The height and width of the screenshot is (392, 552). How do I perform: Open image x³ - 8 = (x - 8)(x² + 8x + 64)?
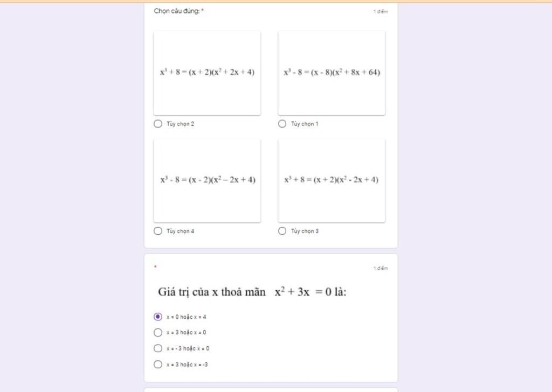coord(332,73)
